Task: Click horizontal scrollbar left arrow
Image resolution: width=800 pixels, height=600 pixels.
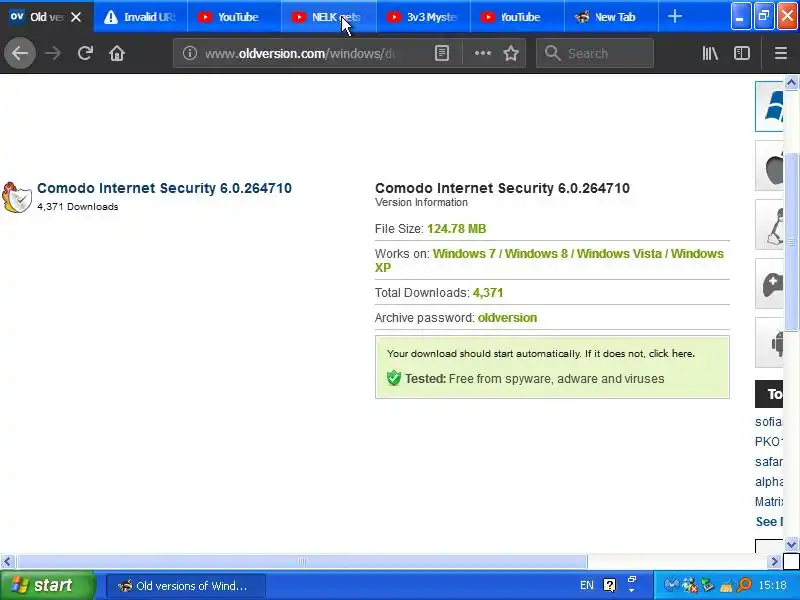Action: click(7, 562)
